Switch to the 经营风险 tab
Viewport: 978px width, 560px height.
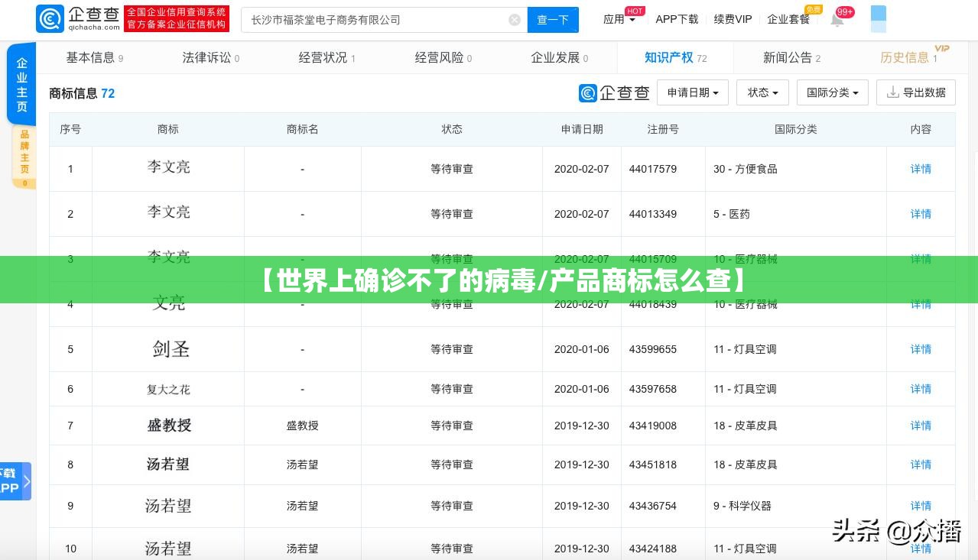tap(443, 57)
